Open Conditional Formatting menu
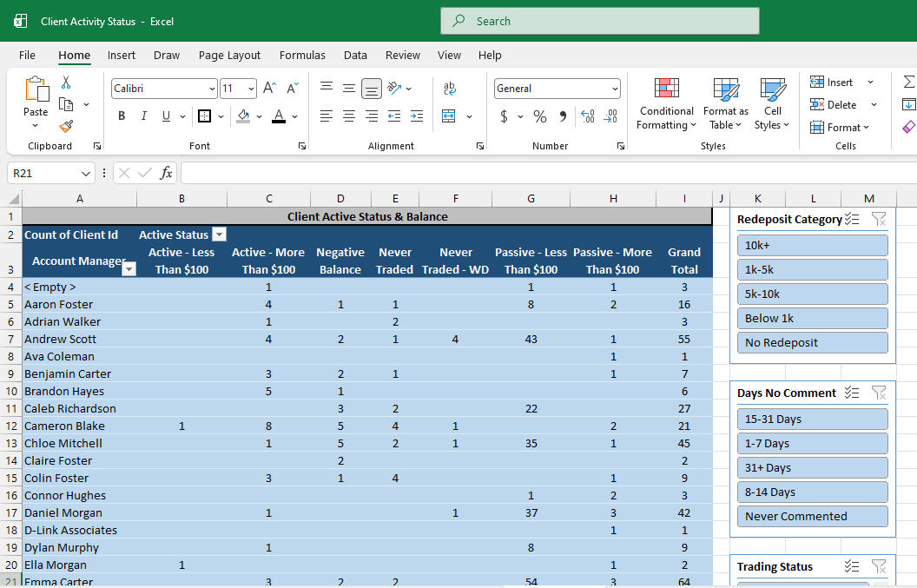 (x=666, y=104)
